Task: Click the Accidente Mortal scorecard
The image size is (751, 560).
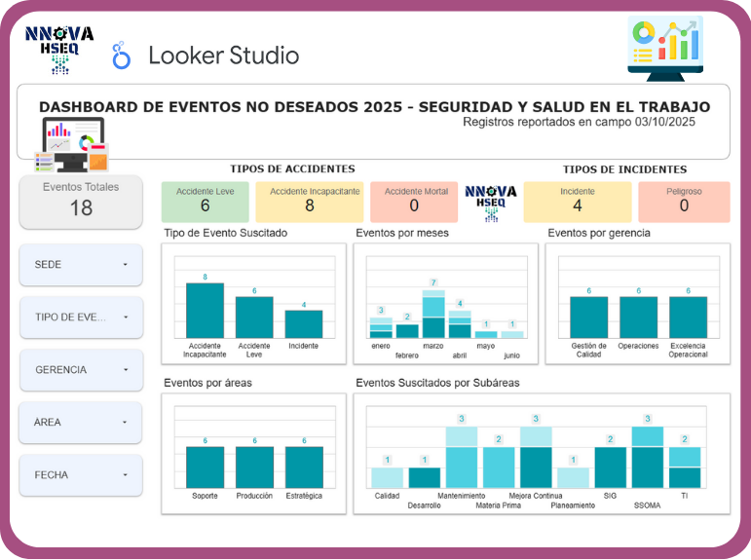Action: tap(416, 201)
